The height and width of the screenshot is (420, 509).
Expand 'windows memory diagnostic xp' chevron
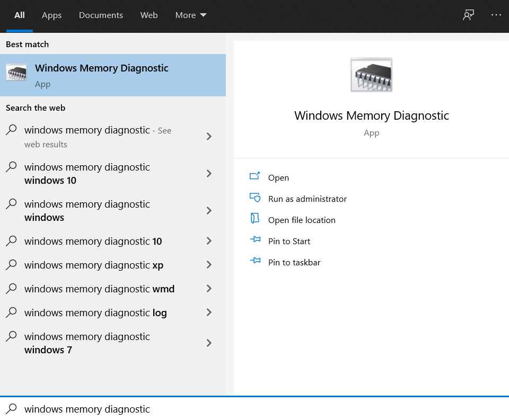209,265
